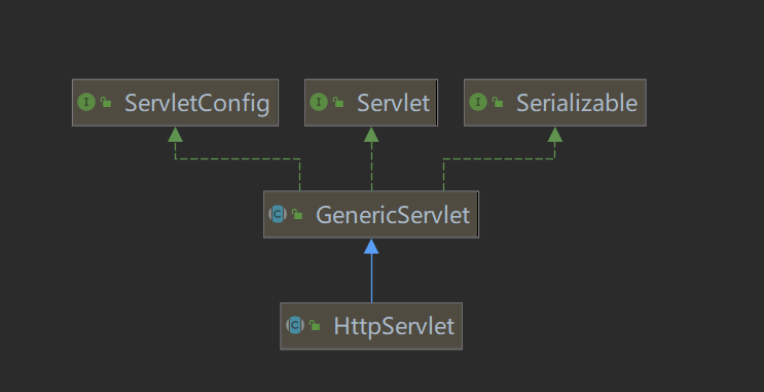
Task: Click the green interface icon on Serializable
Action: point(478,102)
